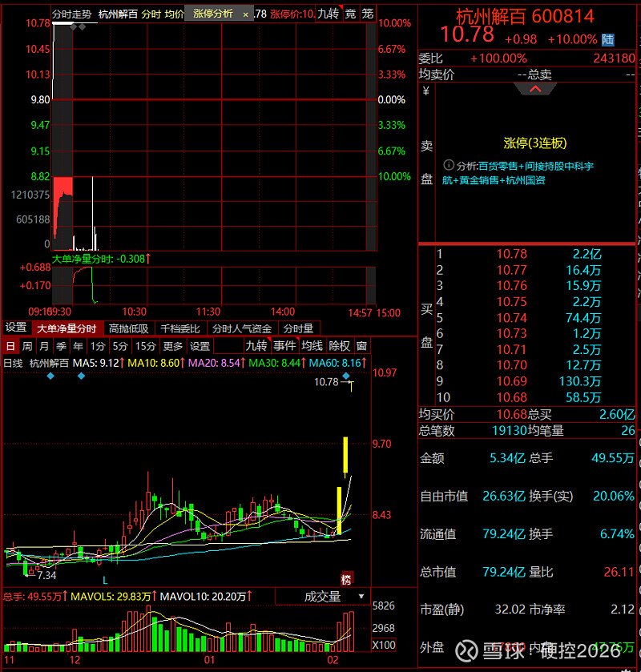Click the 涨停(3连板) status text
The image size is (641, 672).
point(535,143)
